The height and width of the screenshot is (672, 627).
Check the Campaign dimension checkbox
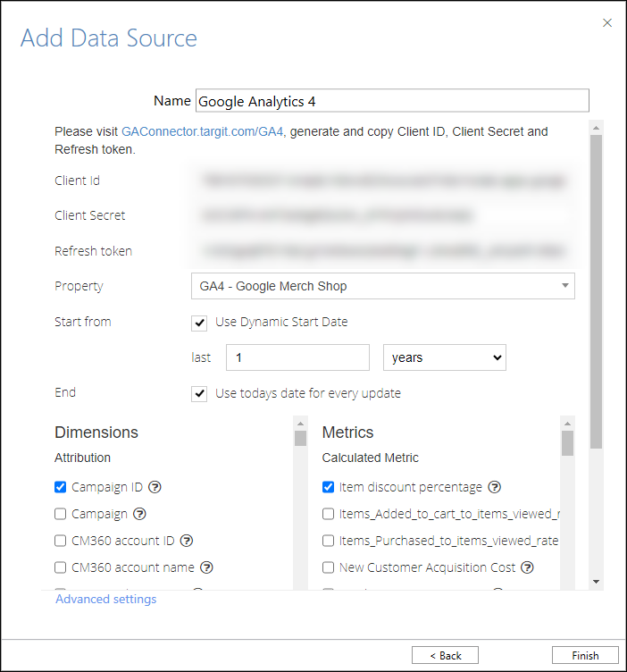[61, 514]
